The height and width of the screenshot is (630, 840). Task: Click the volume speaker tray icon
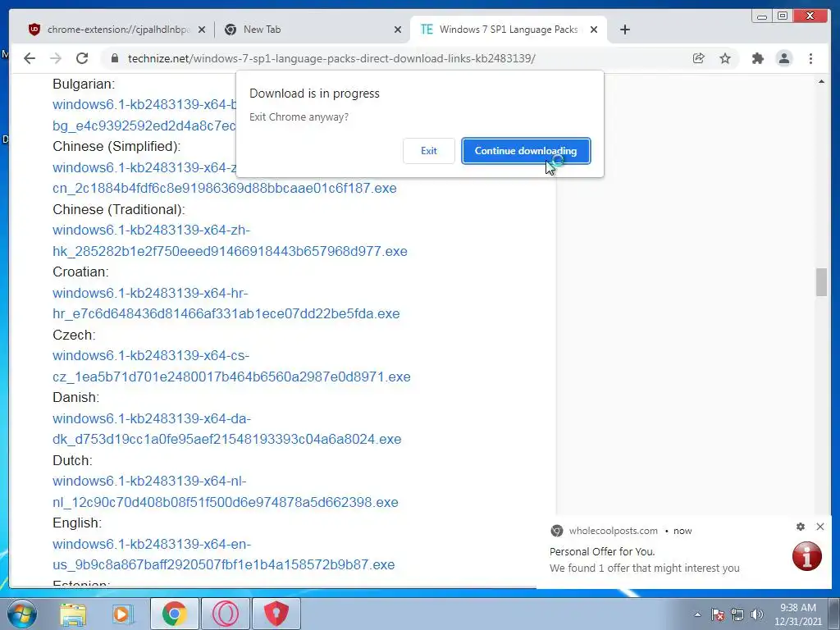pos(757,614)
